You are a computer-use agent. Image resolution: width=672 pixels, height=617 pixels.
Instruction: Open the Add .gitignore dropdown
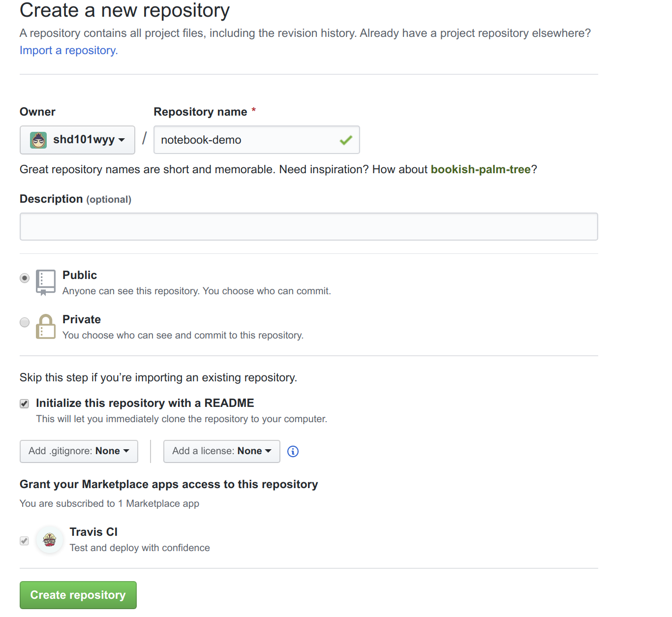[79, 451]
